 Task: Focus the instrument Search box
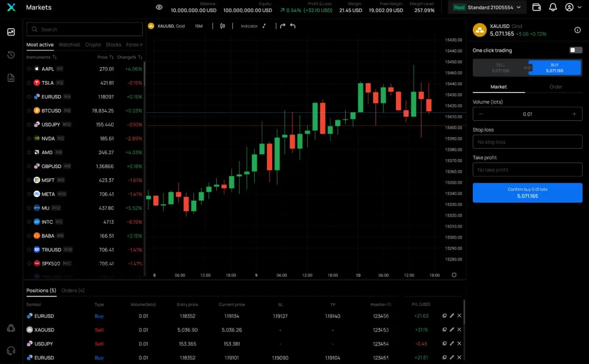[84, 29]
